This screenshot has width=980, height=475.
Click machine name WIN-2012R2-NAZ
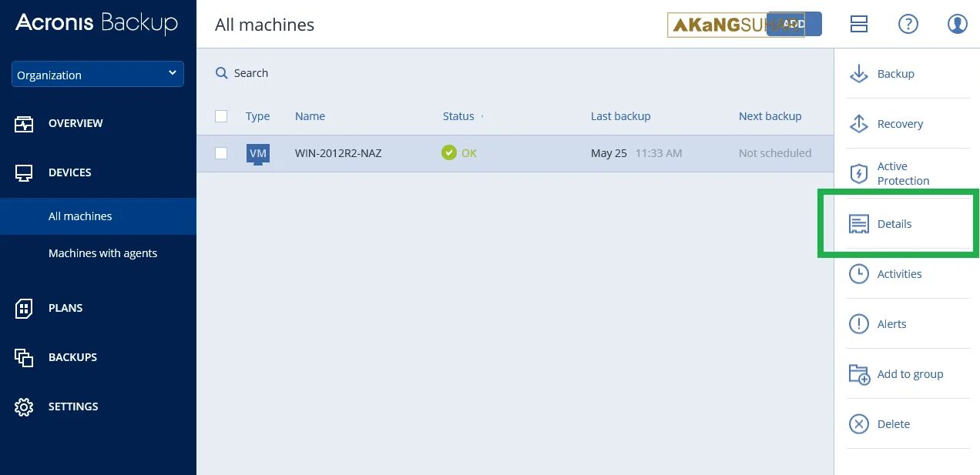338,153
